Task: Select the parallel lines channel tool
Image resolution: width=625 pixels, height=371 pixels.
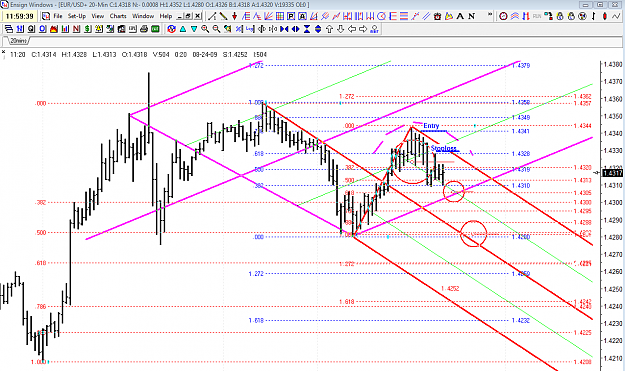Action: tap(426, 16)
